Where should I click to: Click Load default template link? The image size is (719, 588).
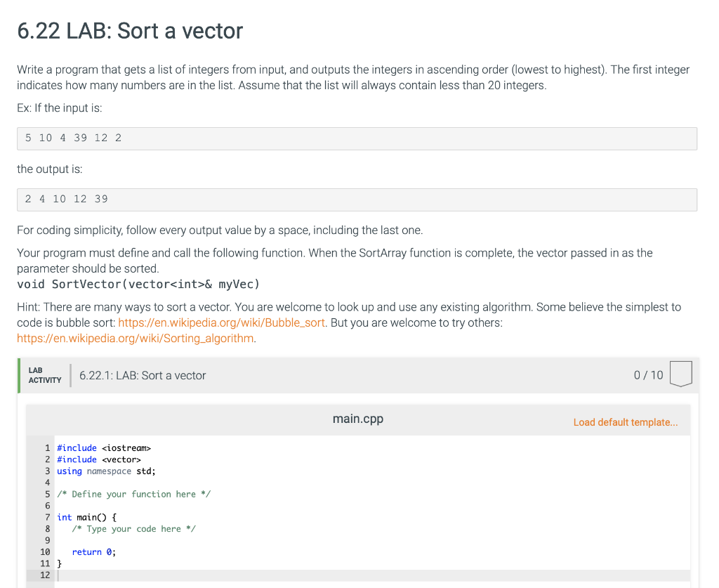(x=625, y=422)
